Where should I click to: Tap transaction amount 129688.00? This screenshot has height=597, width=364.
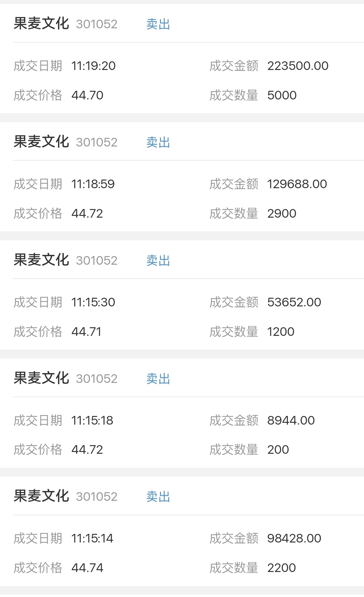(x=297, y=184)
